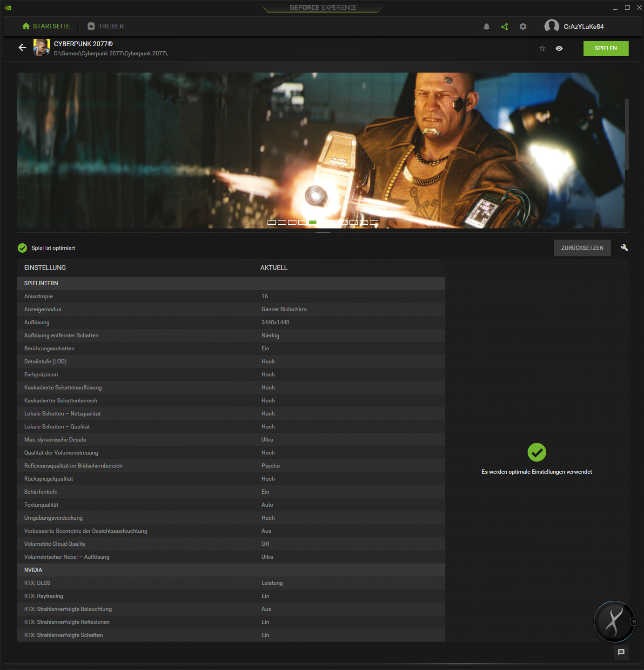Select 'Lokale Schatten – Netzqualität' row

(x=231, y=414)
